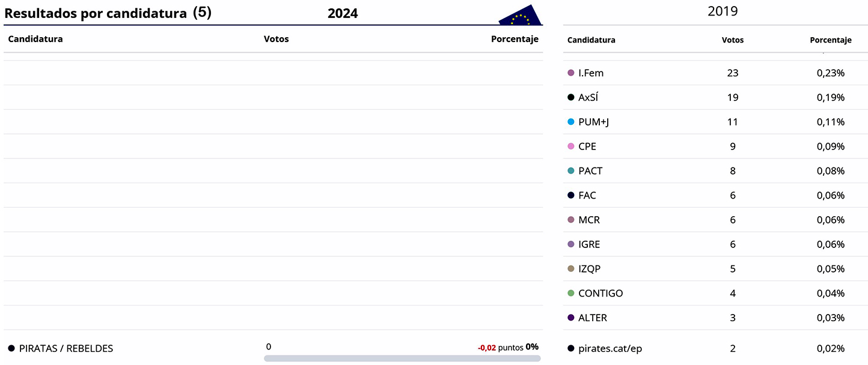Click the PIRATAS / REBELDES dot marker
This screenshot has height=365, width=868.
11,348
